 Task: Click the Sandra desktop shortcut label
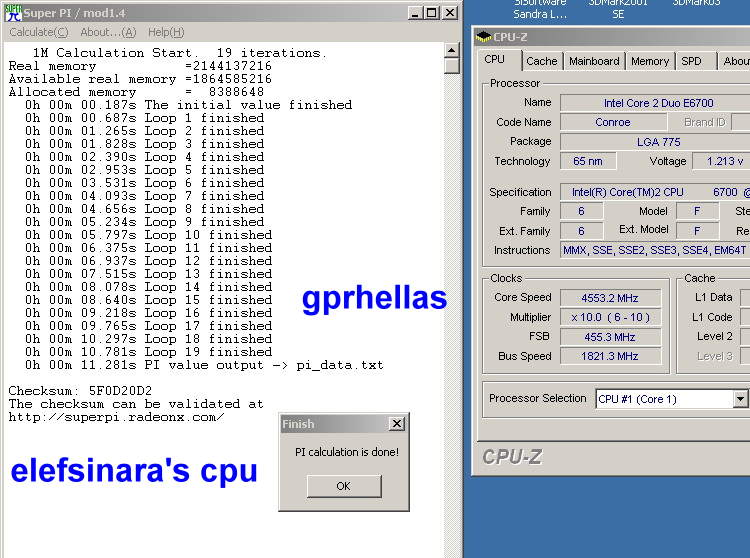pyautogui.click(x=540, y=9)
